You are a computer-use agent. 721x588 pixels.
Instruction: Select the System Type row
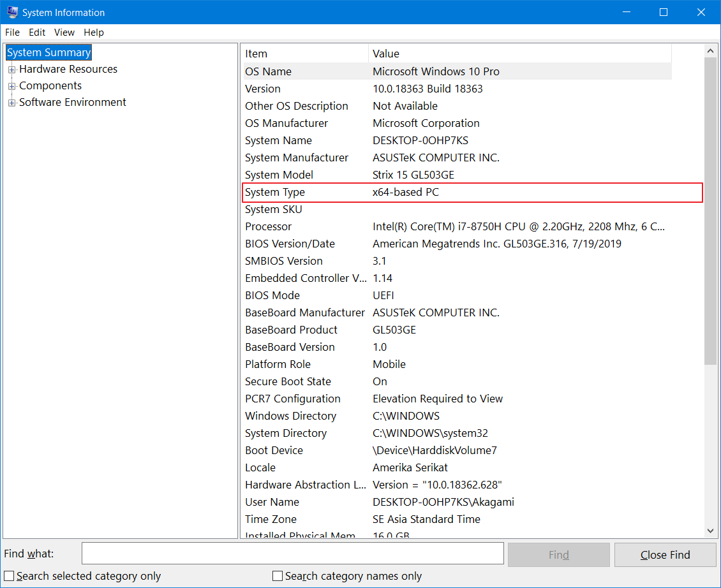[x=472, y=192]
